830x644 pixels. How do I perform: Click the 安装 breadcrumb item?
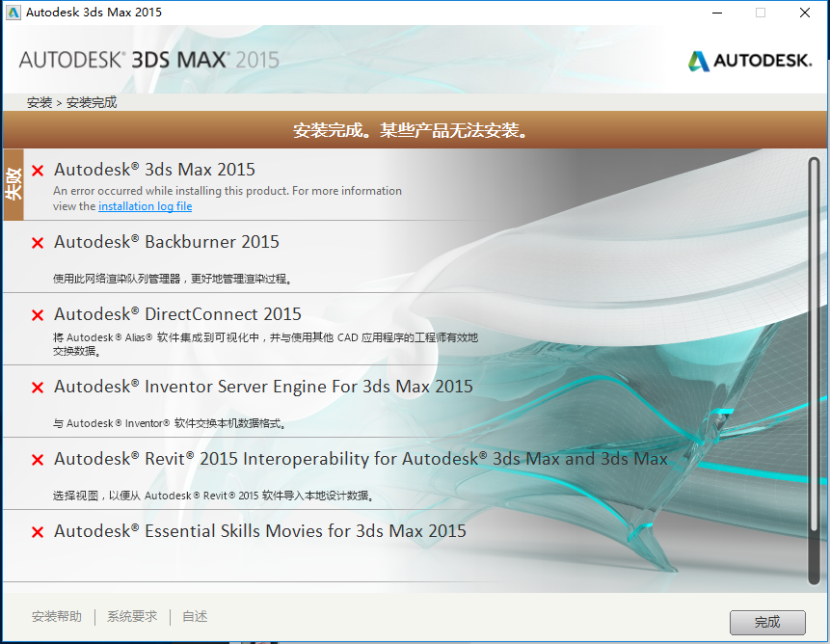[40, 102]
